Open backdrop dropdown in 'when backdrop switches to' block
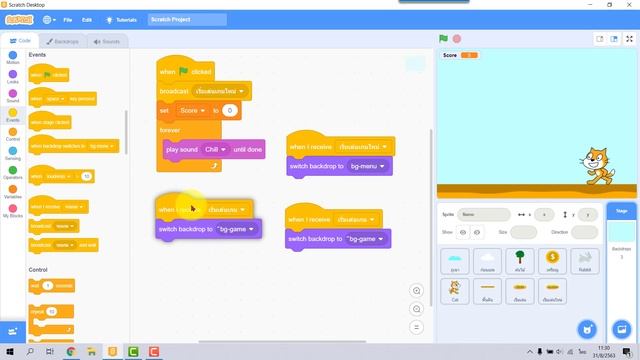Image resolution: width=640 pixels, height=360 pixels. 102,146
